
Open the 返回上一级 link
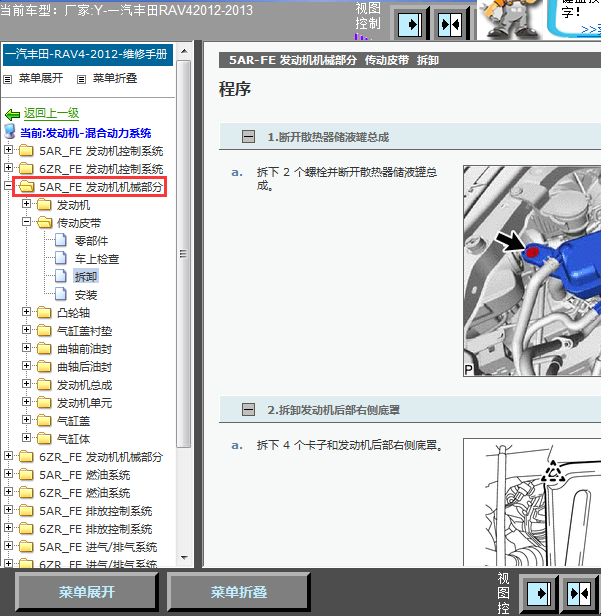pyautogui.click(x=51, y=113)
